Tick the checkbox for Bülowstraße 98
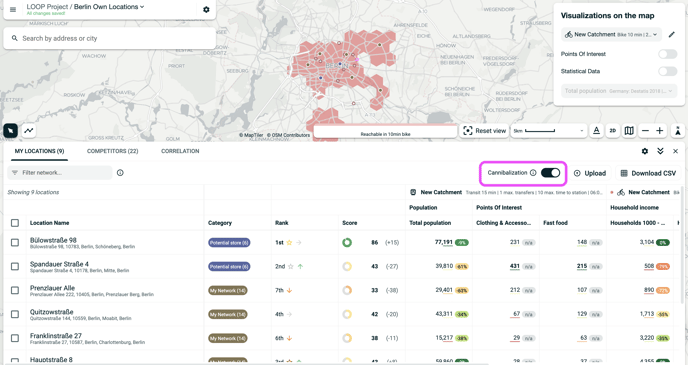 (x=15, y=243)
